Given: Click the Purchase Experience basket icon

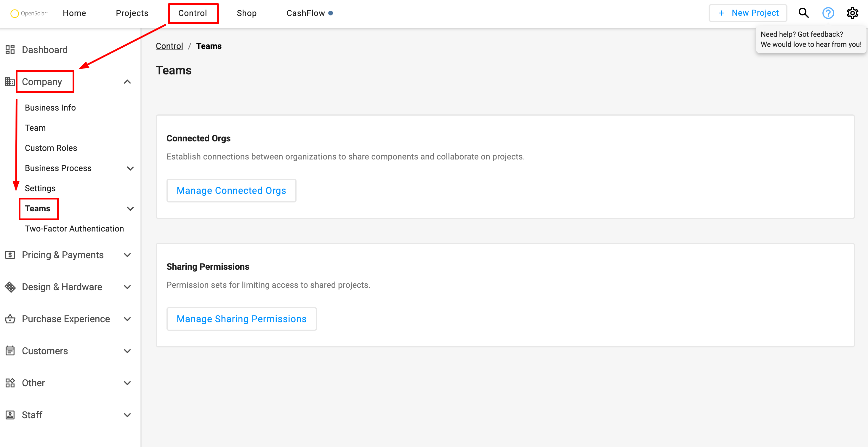Looking at the screenshot, I should tap(10, 319).
